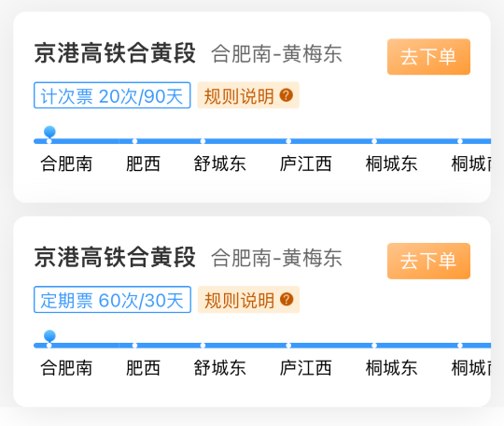Click the question mark icon on the 定期票 card
Screen dimensions: 504x426
click(287, 299)
